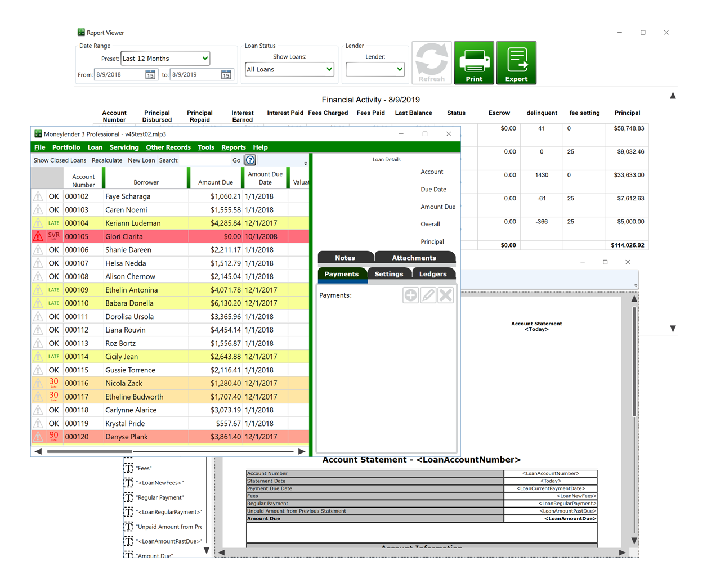This screenshot has width=707, height=588.
Task: Click the text icon beside "Unpaid Amount from Pre"
Action: click(x=128, y=527)
